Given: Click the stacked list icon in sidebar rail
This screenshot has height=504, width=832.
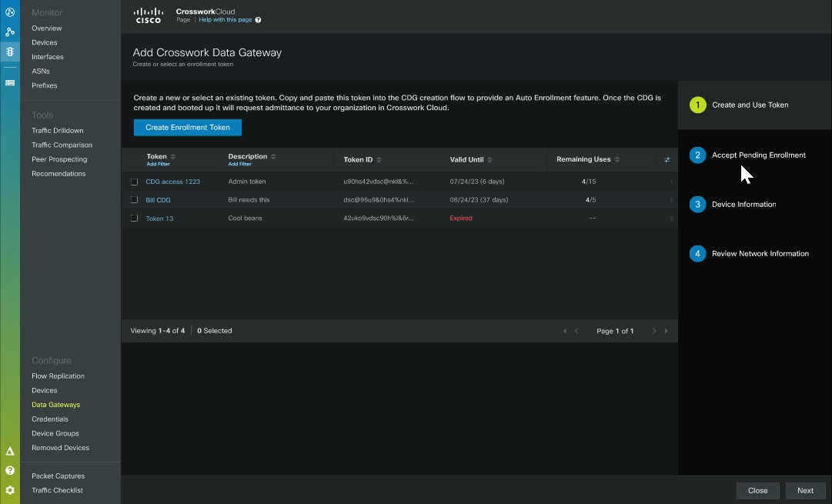Looking at the screenshot, I should [x=9, y=83].
